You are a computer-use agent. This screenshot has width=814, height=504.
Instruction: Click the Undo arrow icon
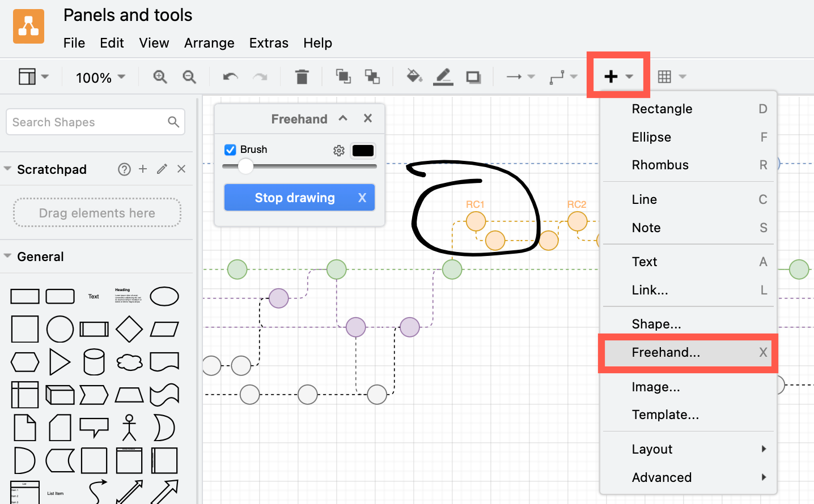pos(230,76)
